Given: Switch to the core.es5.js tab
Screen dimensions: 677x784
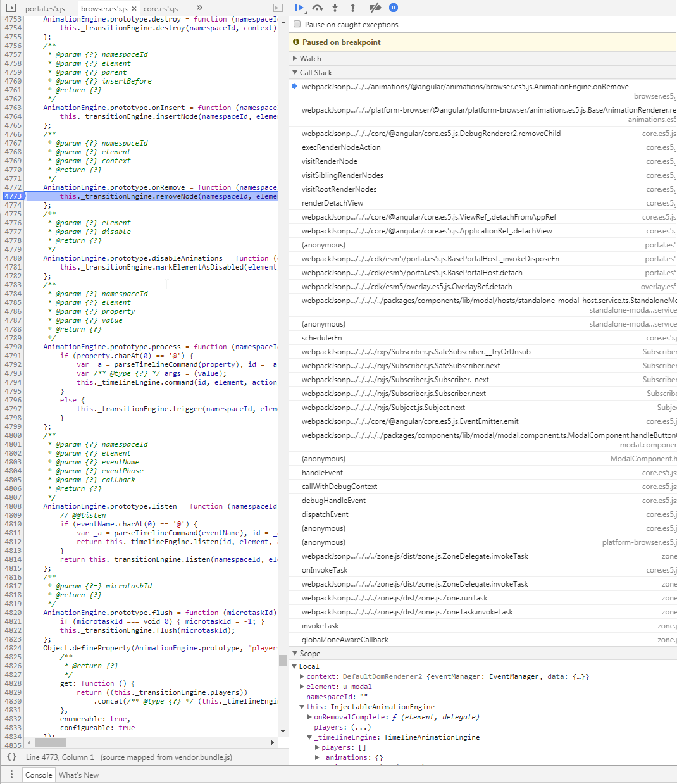Looking at the screenshot, I should click(x=160, y=8).
